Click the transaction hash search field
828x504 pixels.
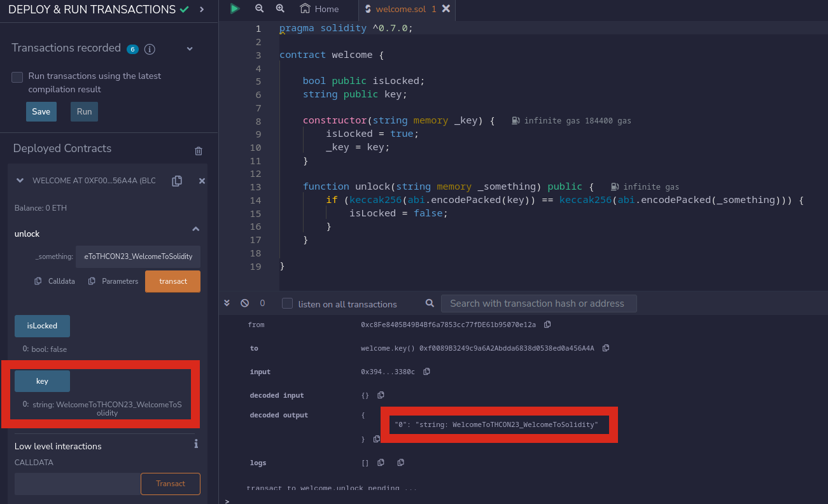pos(538,304)
